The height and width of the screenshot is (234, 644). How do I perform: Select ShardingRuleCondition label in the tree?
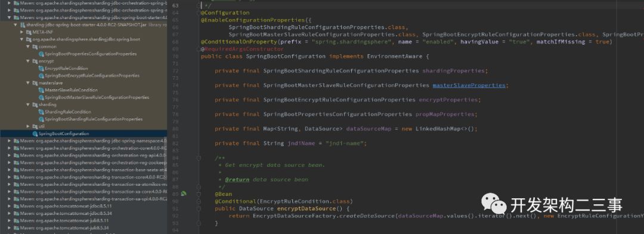[68, 112]
